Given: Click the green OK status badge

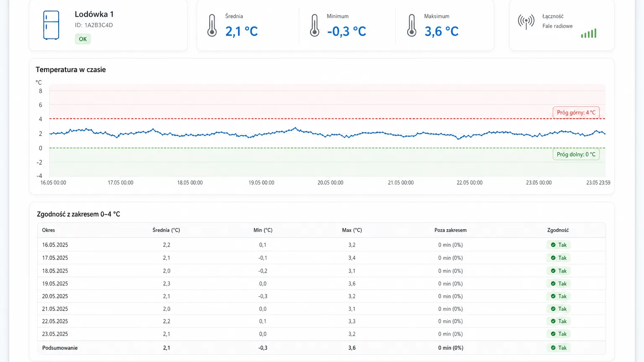Looking at the screenshot, I should [x=83, y=39].
